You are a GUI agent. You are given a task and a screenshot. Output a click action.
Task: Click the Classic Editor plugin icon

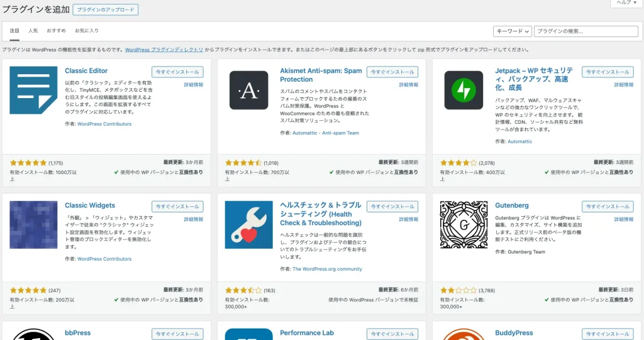click(x=33, y=90)
